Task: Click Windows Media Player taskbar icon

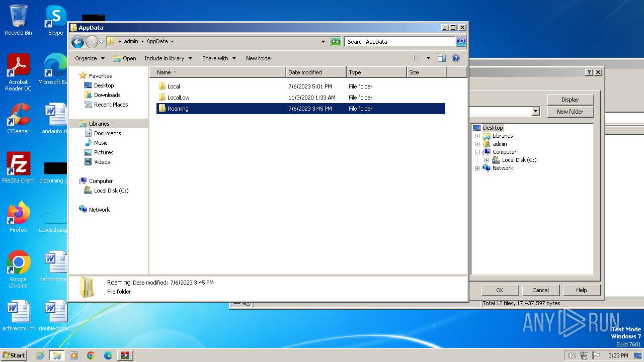Action: (x=74, y=355)
